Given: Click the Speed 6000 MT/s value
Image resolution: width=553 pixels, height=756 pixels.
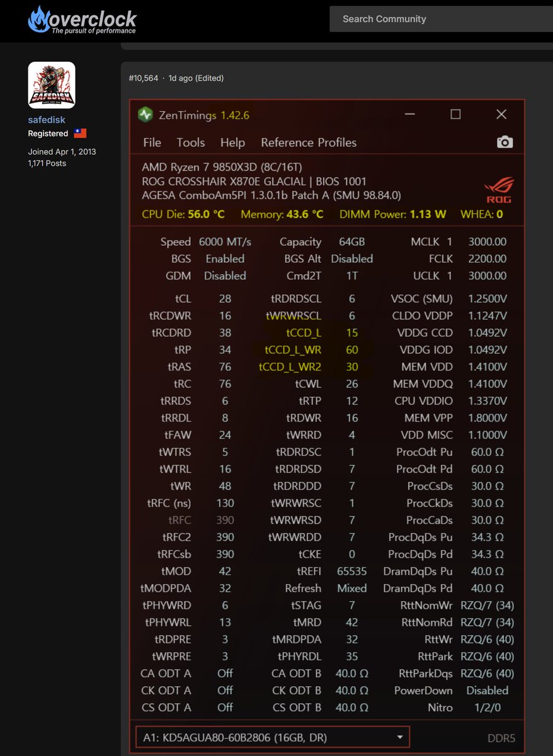Looking at the screenshot, I should pyautogui.click(x=225, y=242).
